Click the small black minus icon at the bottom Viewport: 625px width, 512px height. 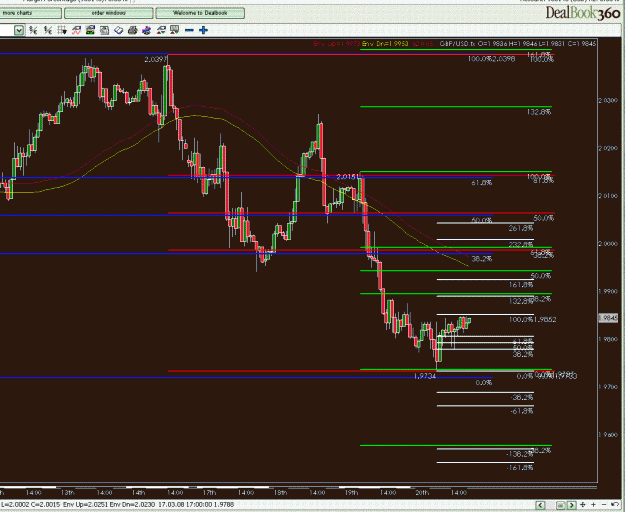click(x=604, y=505)
